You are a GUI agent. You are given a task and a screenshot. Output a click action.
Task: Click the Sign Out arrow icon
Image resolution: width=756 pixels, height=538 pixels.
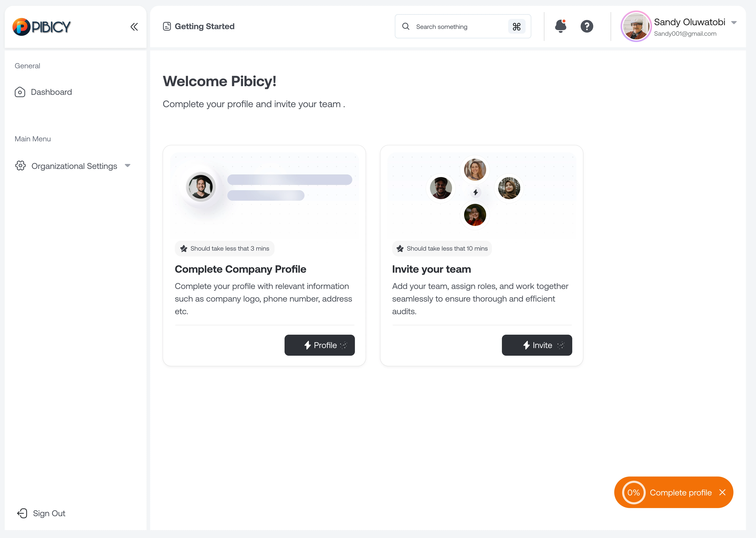22,513
